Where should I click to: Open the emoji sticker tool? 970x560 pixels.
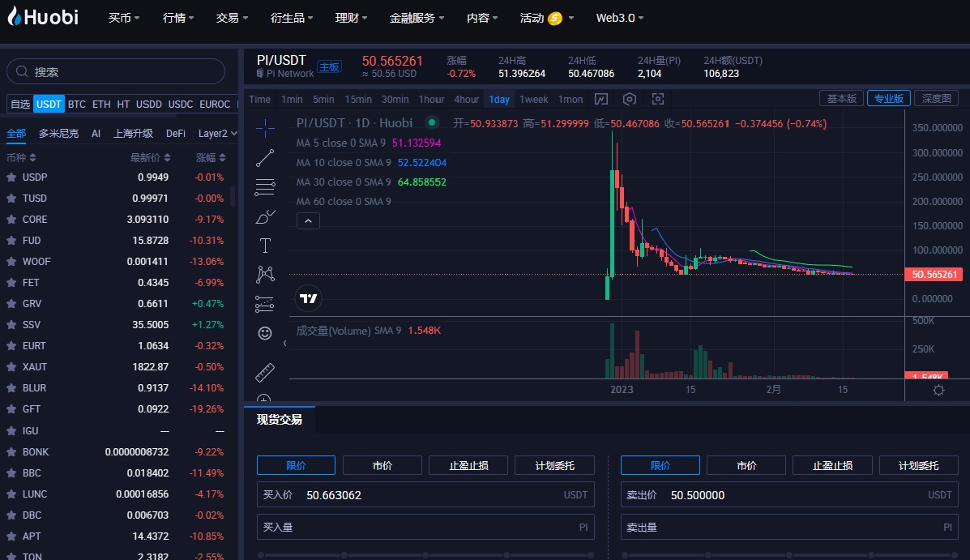click(265, 333)
